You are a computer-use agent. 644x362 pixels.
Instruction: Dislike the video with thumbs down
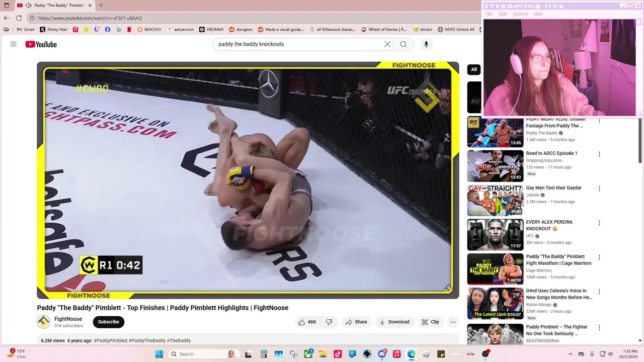(329, 322)
